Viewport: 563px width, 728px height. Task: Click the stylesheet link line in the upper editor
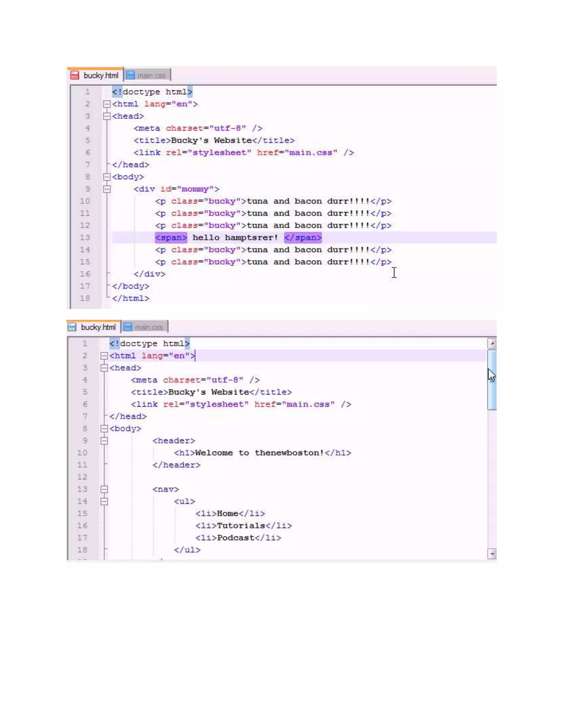[244, 153]
